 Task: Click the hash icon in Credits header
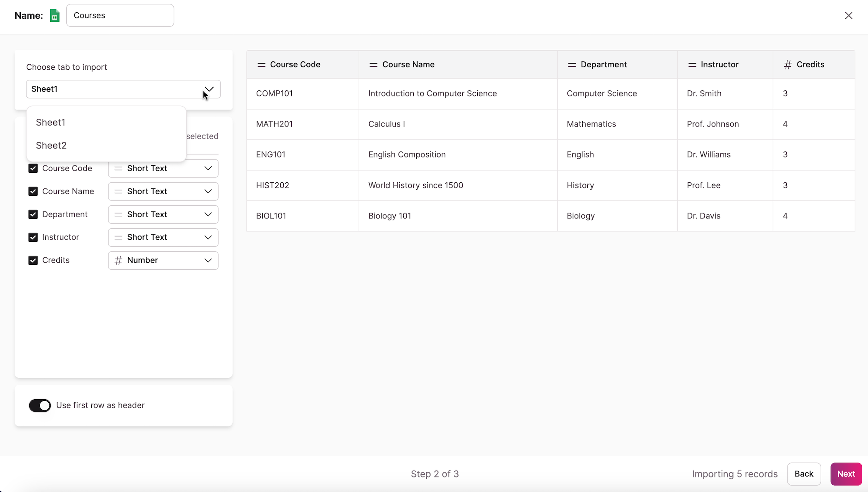(x=788, y=65)
